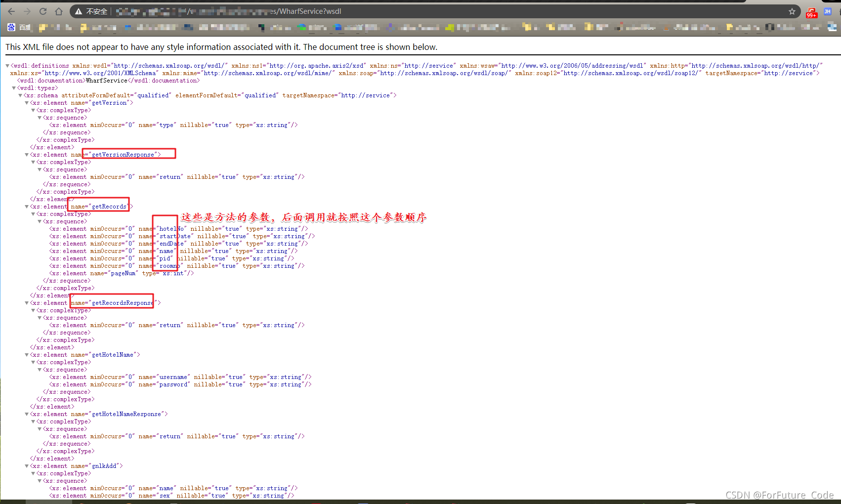Click the JH profile avatar
The image size is (841, 504).
[828, 11]
